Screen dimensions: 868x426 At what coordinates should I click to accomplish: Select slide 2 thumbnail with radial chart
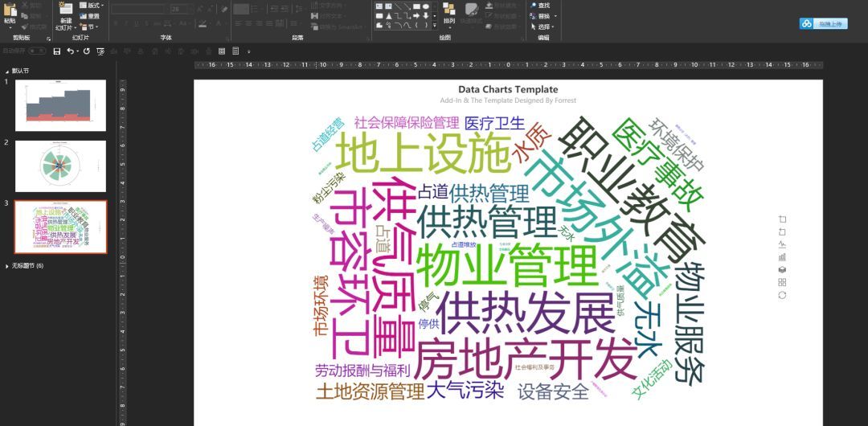pos(60,166)
